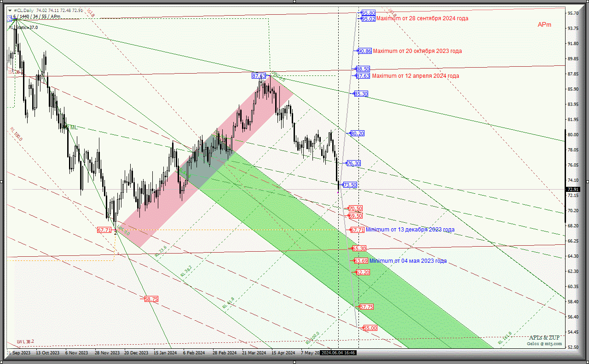Click the 'Maximum от 28 сентября 2024 года' text

coord(422,19)
